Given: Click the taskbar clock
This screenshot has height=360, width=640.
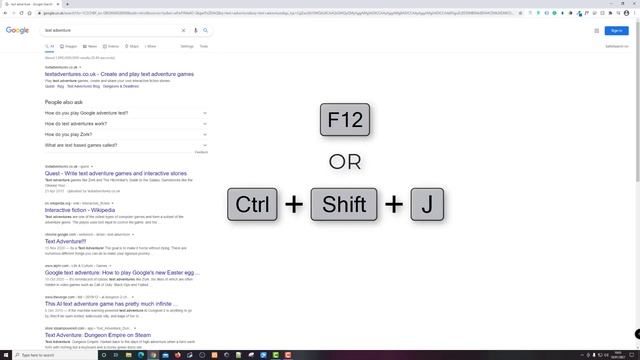Looking at the screenshot, I should (618, 355).
